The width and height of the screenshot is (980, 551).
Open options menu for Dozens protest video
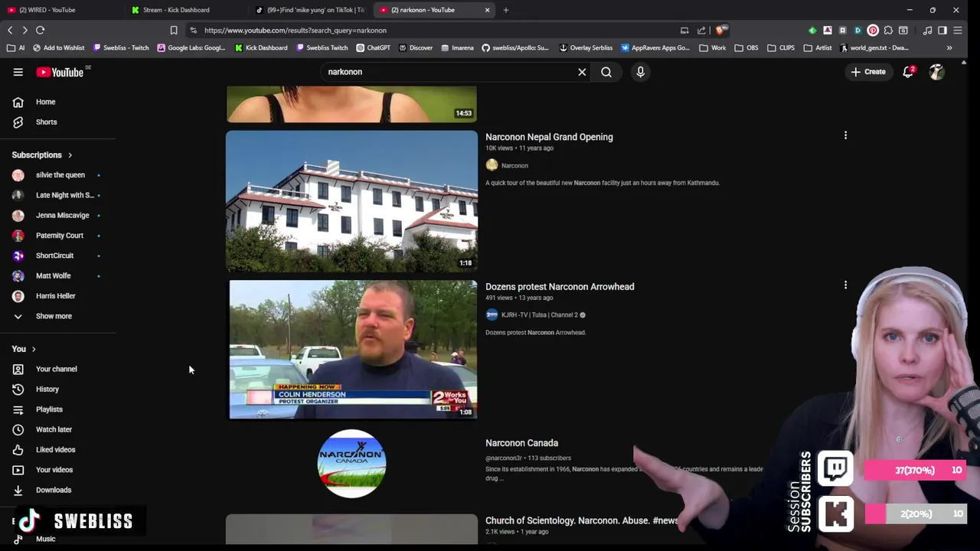[845, 285]
